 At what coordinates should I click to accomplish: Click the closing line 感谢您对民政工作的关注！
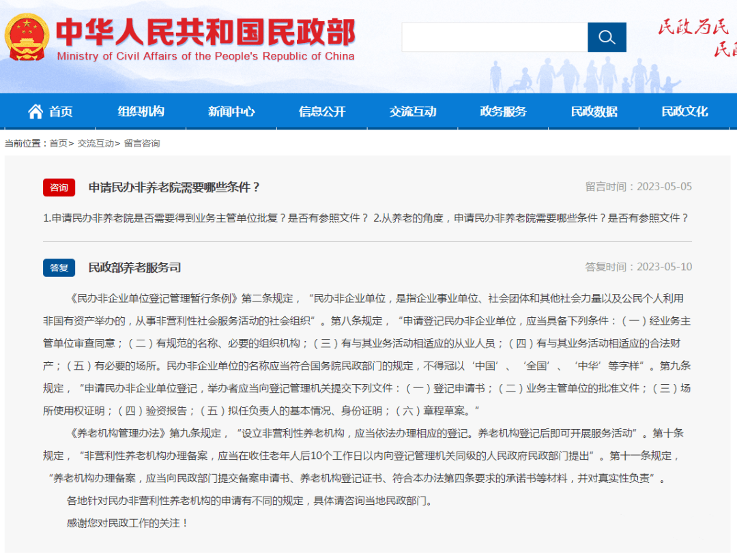128,523
